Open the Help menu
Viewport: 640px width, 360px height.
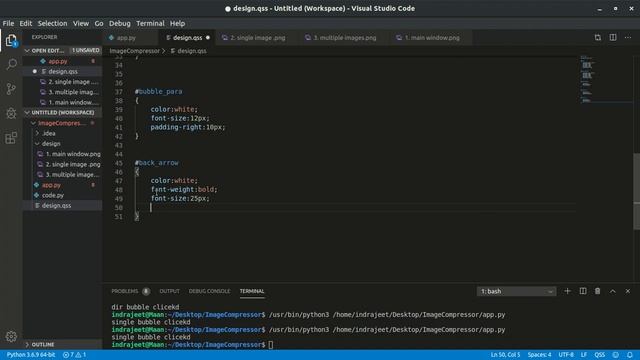177,23
